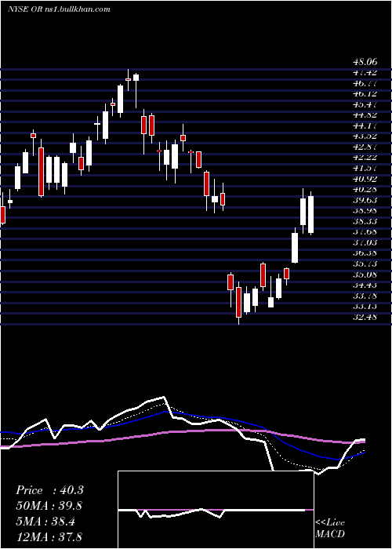This screenshot has width=392, height=549.
Task: Pick the 33.78 axis value
Action: pyautogui.click(x=364, y=296)
